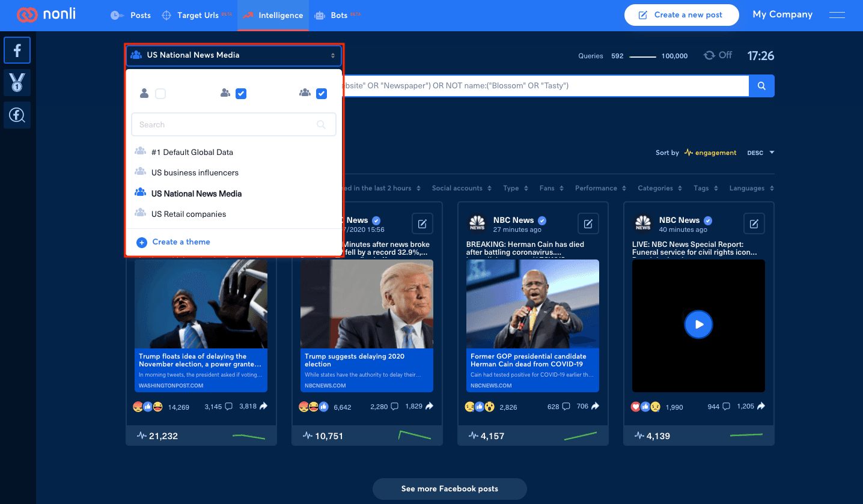Click NBC News avatar on the 27 minutes ago post
The image size is (863, 504).
477,223
